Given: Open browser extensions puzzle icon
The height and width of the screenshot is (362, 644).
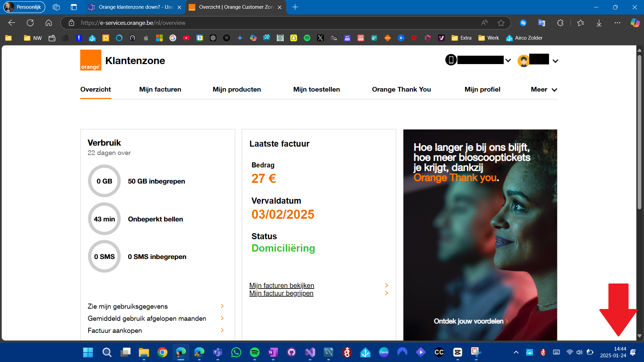Looking at the screenshot, I should click(560, 23).
